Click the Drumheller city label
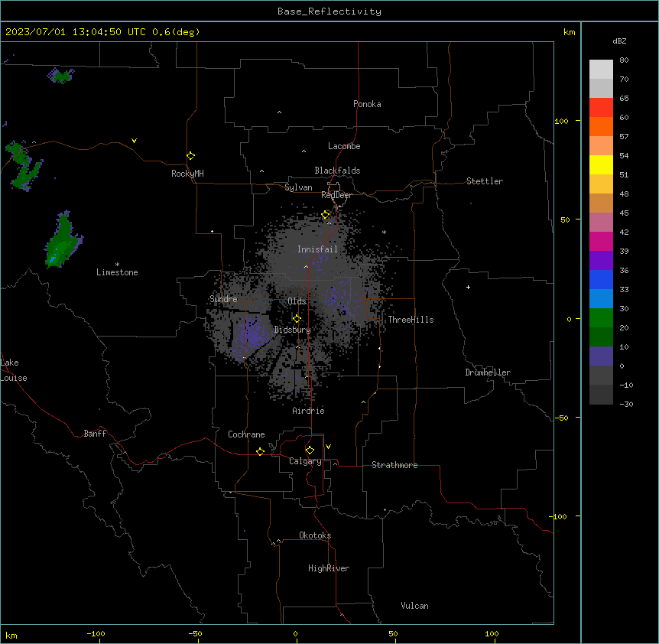 tap(488, 372)
